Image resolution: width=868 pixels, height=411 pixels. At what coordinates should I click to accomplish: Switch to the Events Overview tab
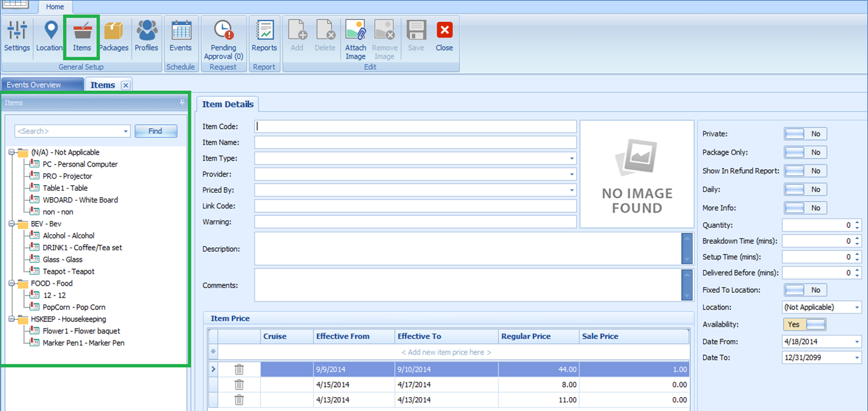42,84
